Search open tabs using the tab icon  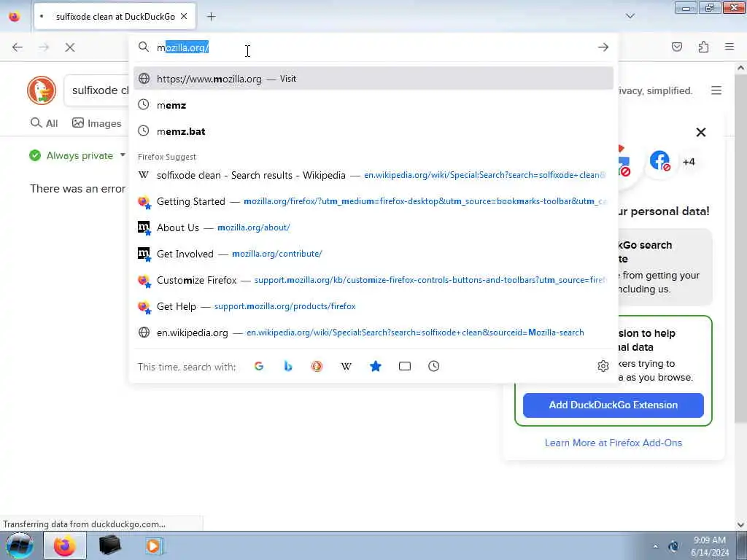coord(405,366)
